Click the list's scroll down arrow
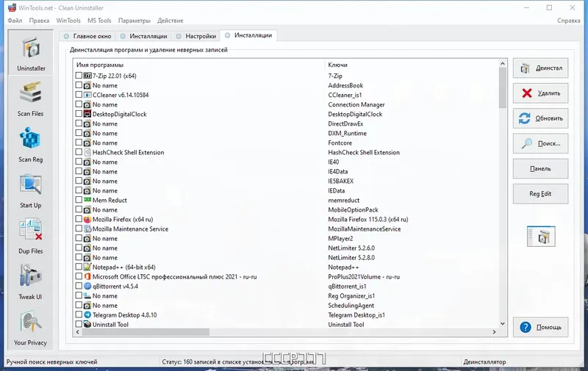Image resolution: width=588 pixels, height=371 pixels. pyautogui.click(x=503, y=323)
